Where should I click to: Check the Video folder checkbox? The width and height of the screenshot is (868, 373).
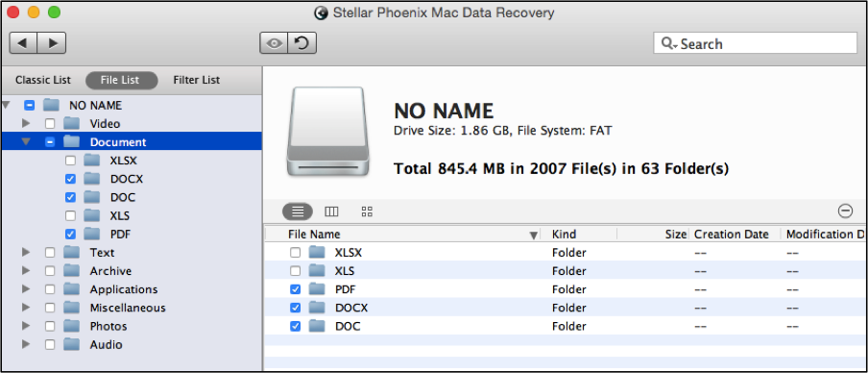click(50, 124)
